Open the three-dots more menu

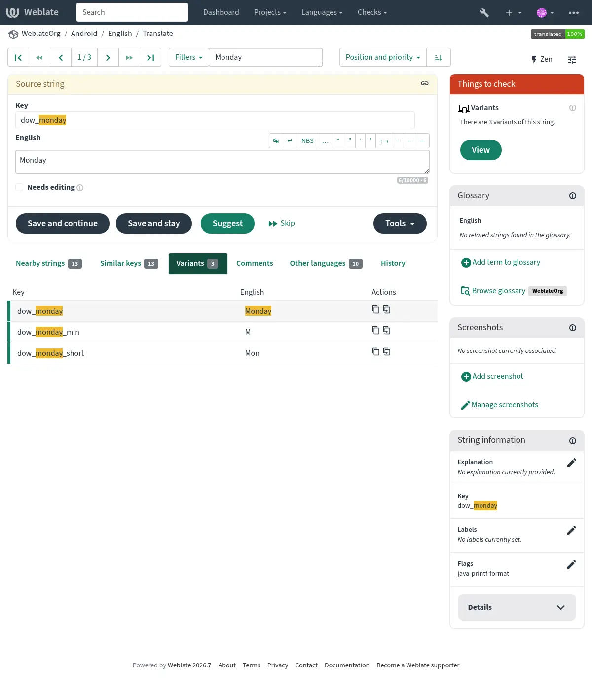point(574,13)
